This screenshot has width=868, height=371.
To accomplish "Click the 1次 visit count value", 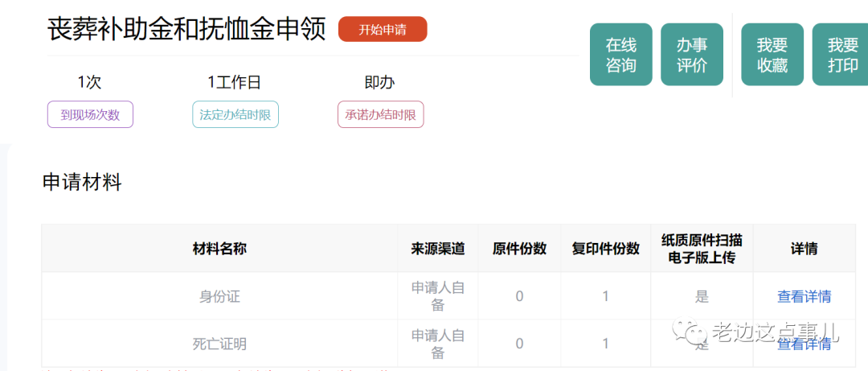I will (x=90, y=83).
